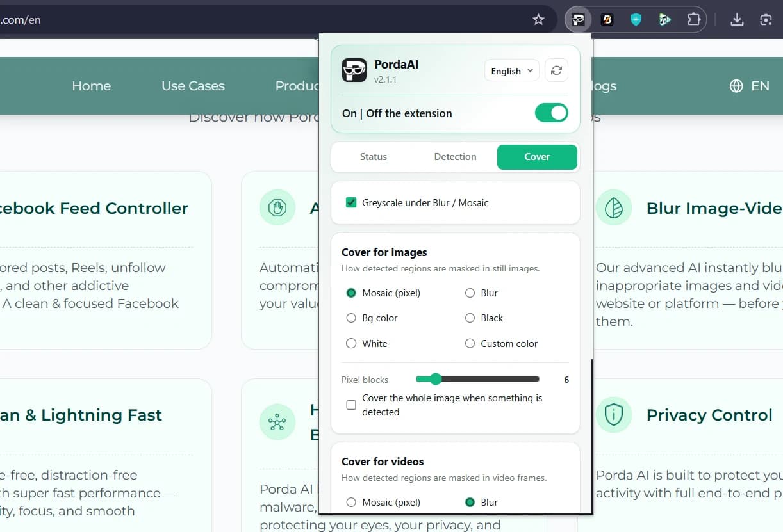Screen dimensions: 783x532
Task: Choose Bg color cover for images
Action: pos(351,318)
